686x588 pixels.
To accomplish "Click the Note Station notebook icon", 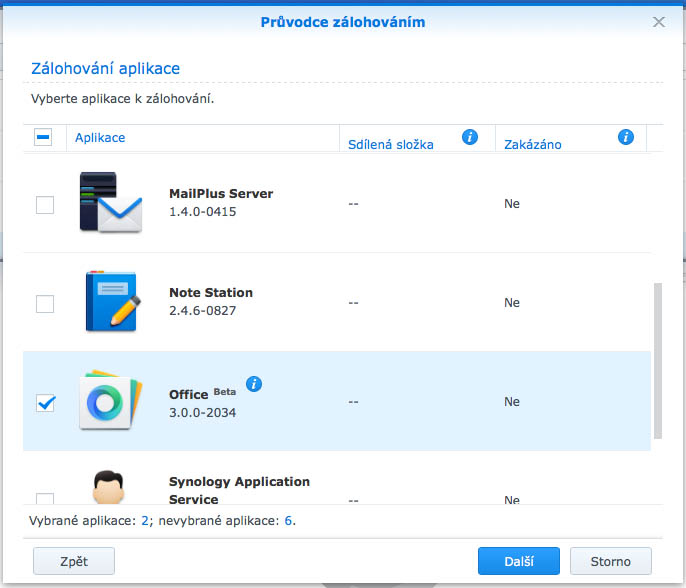I will tap(112, 301).
